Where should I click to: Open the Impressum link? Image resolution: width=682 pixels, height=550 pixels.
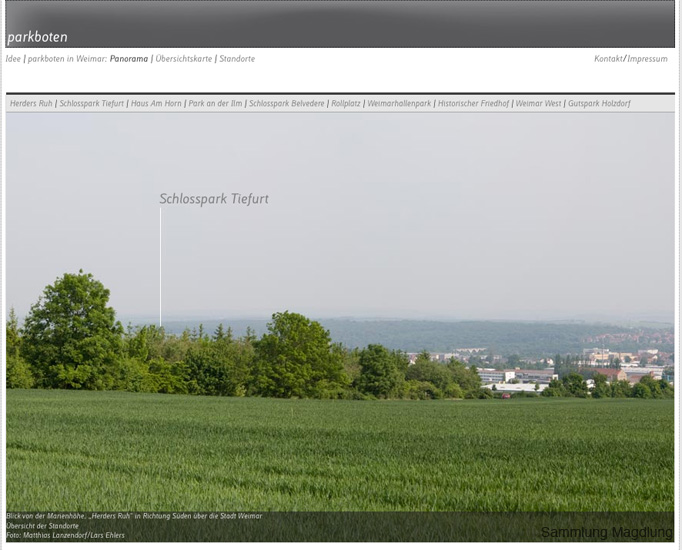(647, 59)
